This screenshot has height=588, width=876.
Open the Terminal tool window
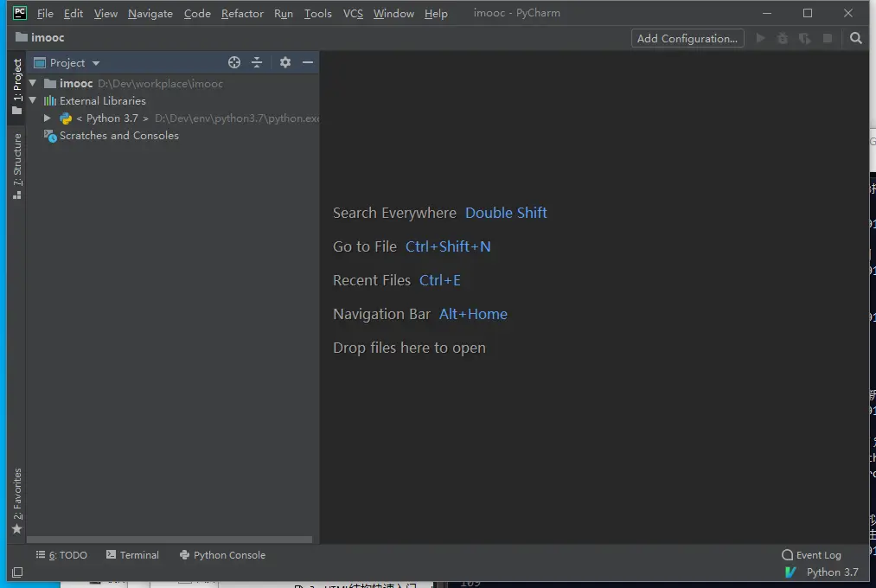click(x=132, y=555)
